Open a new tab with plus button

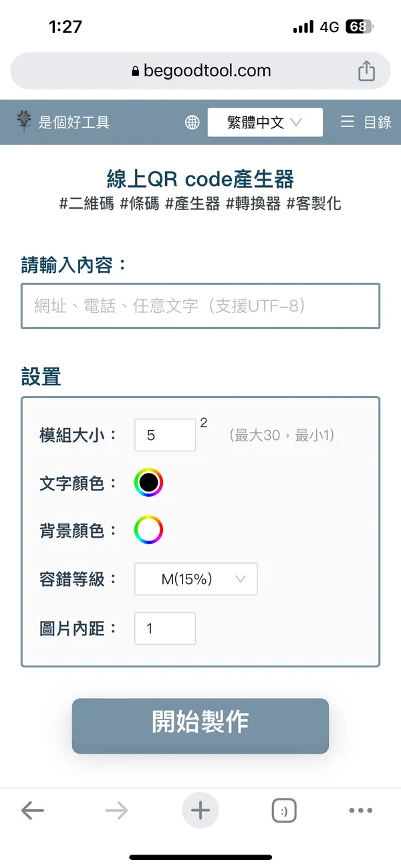point(200,811)
